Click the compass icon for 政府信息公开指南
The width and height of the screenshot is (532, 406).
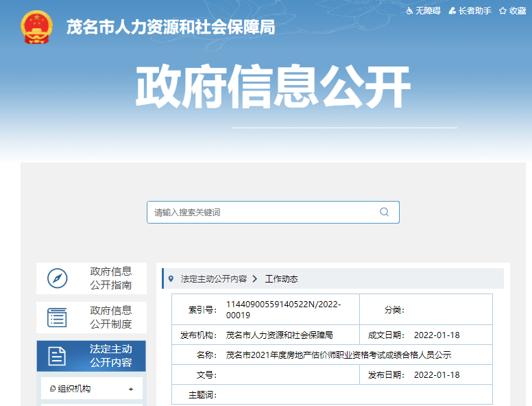tap(58, 278)
